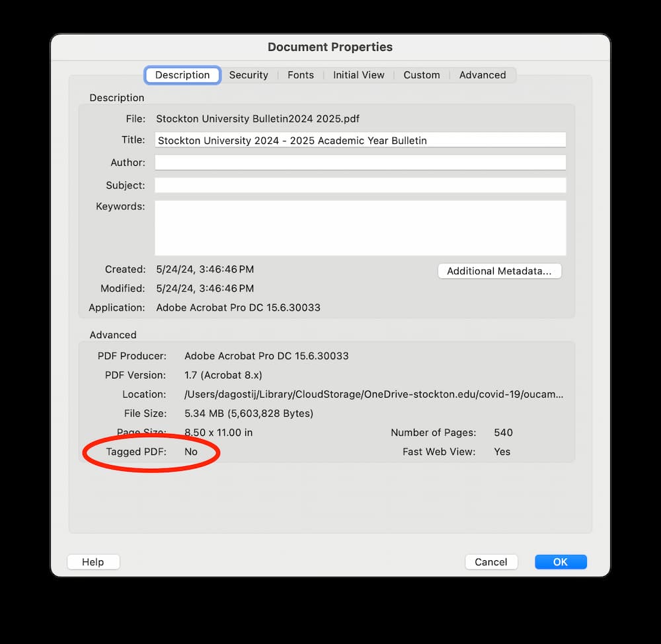This screenshot has width=661, height=644.
Task: Click the Subject input field
Action: pyautogui.click(x=360, y=186)
